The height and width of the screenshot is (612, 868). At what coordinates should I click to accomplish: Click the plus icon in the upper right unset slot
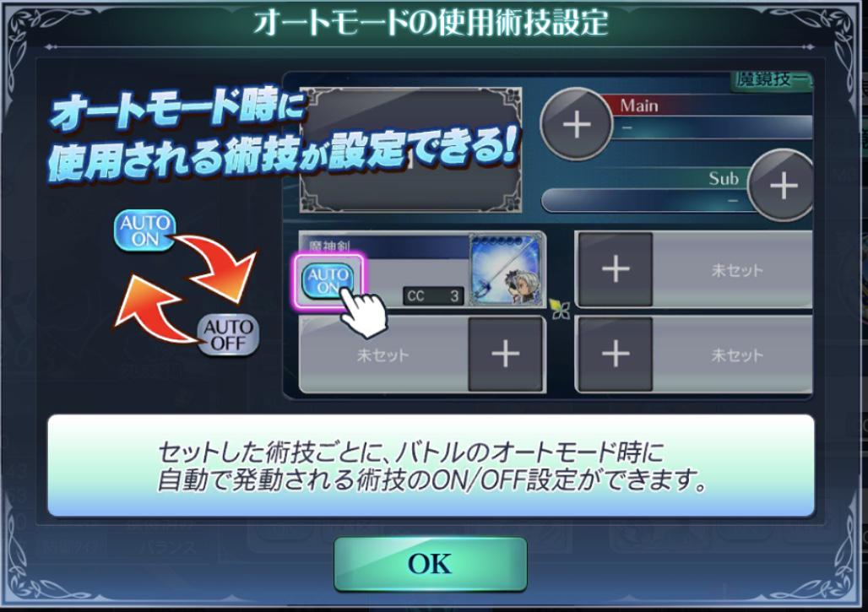pyautogui.click(x=615, y=269)
